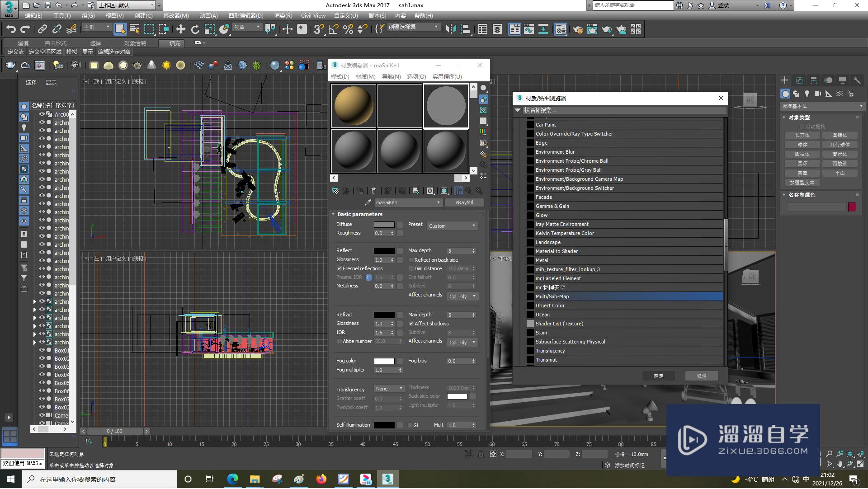868x489 pixels.
Task: Click 材质(M) menu in Material Editor
Action: coord(364,77)
